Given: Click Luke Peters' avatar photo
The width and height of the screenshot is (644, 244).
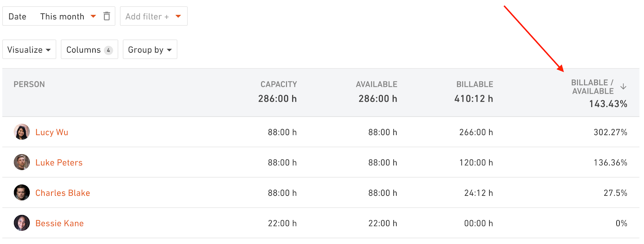Looking at the screenshot, I should (x=22, y=162).
